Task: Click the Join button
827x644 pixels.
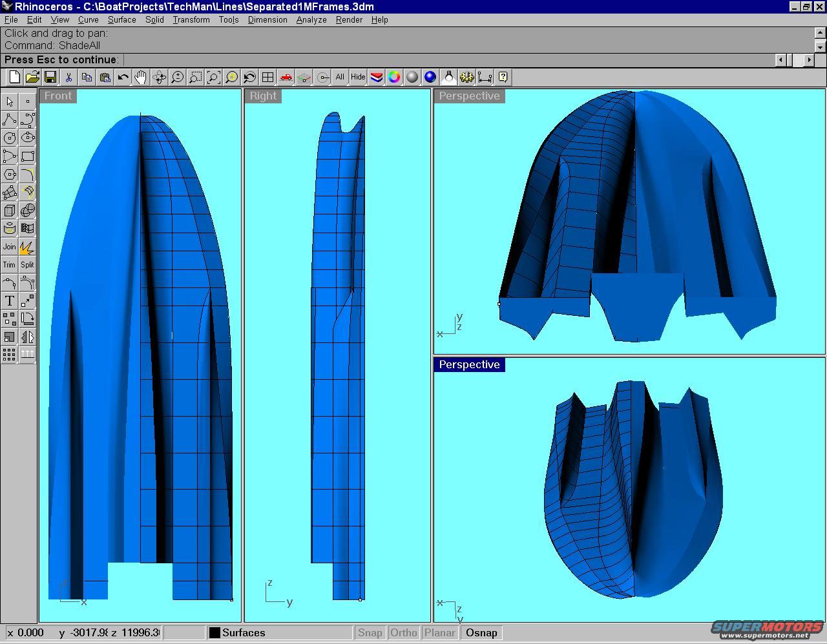Action: (x=9, y=247)
